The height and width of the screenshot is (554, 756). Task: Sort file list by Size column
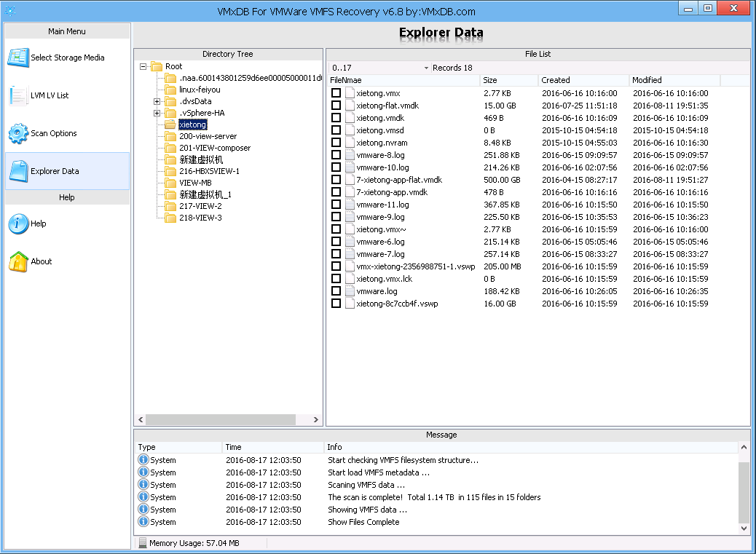[509, 81]
